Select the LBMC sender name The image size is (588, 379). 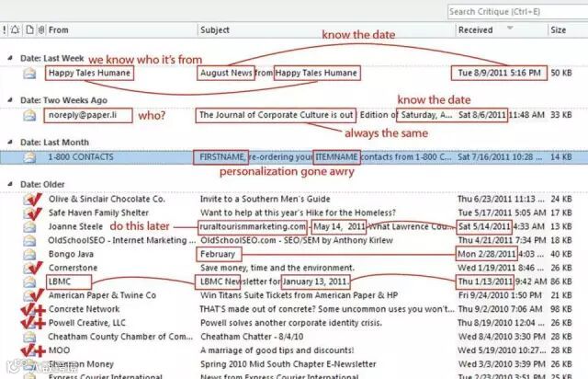click(59, 281)
